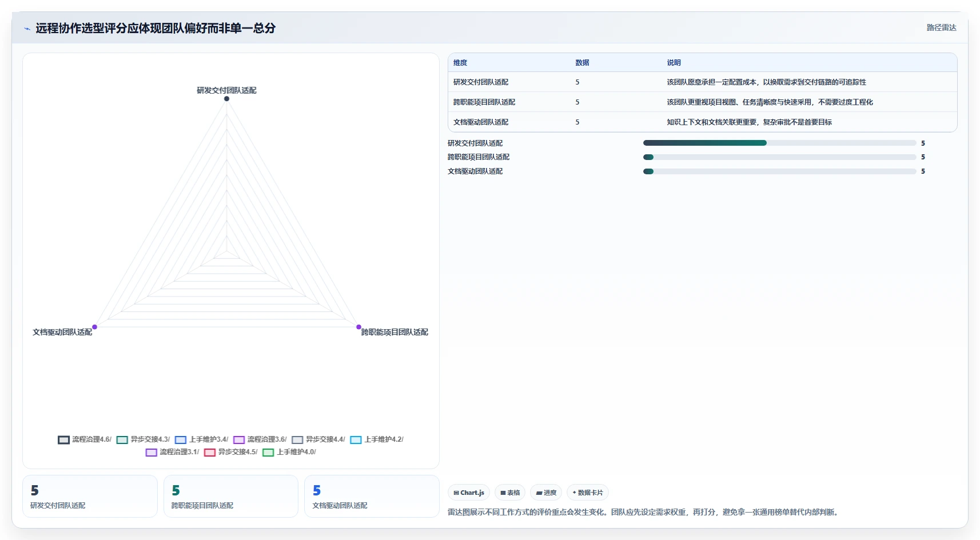Click the Chart.js chip
Viewport: 980px width, 540px height.
coord(469,493)
